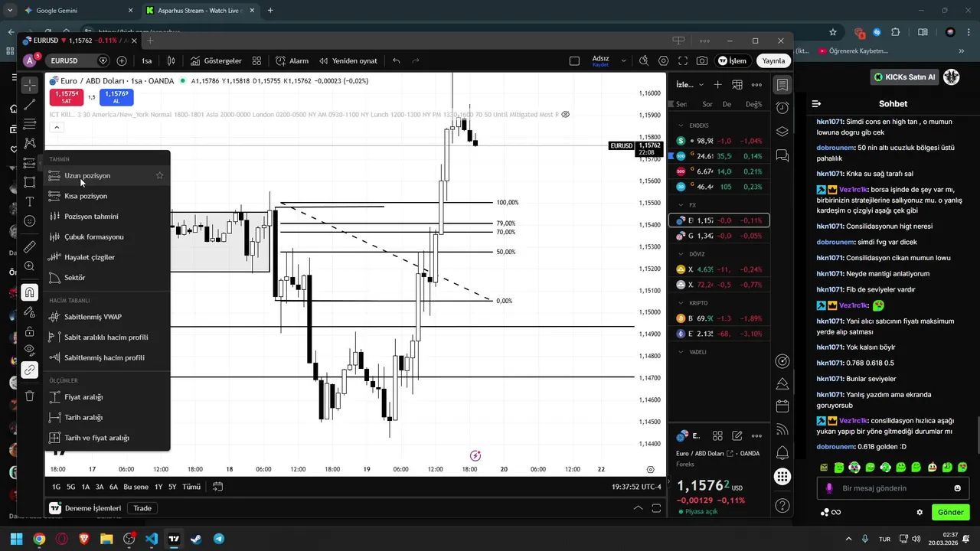This screenshot has height=551, width=980.
Task: Select Çubuk formasyonu tool
Action: coord(107,236)
